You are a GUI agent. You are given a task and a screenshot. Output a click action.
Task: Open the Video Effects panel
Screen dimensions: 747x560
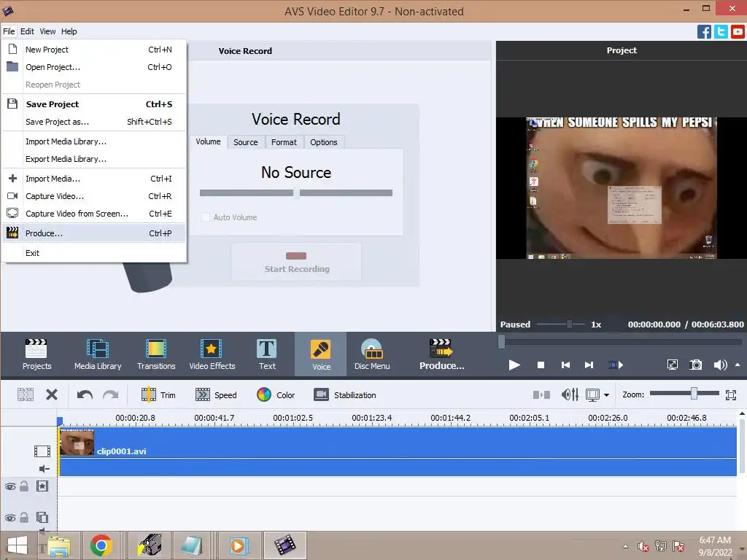pyautogui.click(x=212, y=354)
